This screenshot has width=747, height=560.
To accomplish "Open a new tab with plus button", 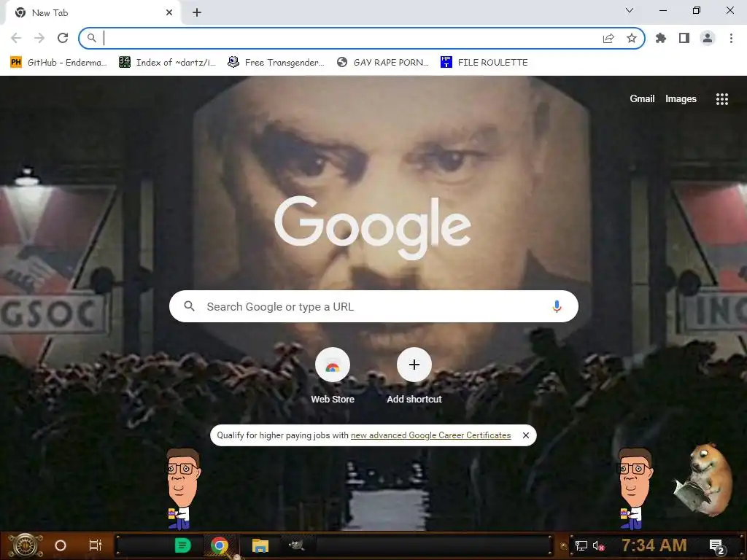I will (x=197, y=12).
